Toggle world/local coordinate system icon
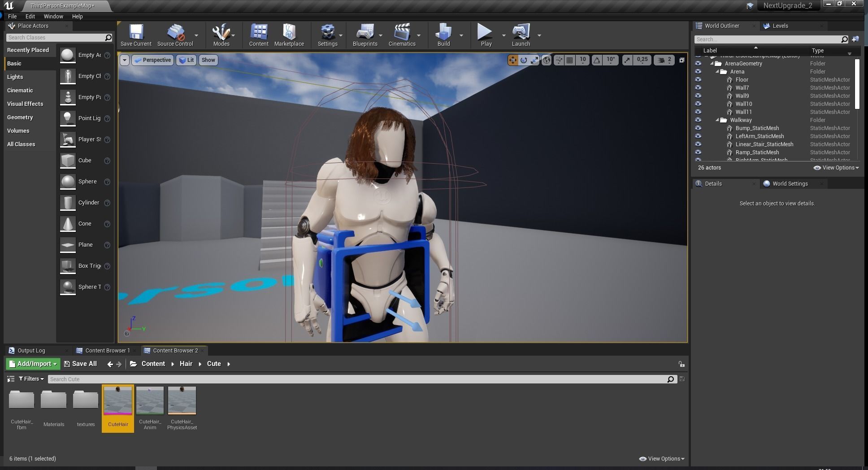 pos(547,60)
